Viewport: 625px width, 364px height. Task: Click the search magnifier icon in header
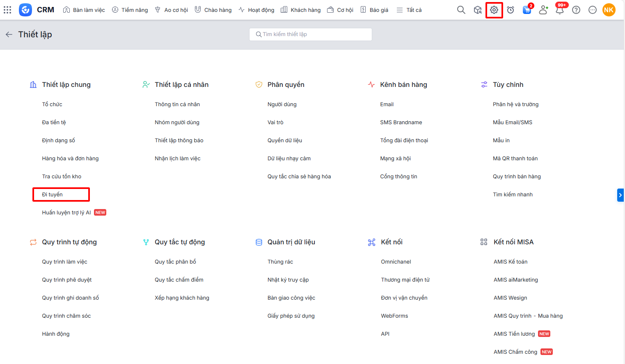tap(461, 10)
